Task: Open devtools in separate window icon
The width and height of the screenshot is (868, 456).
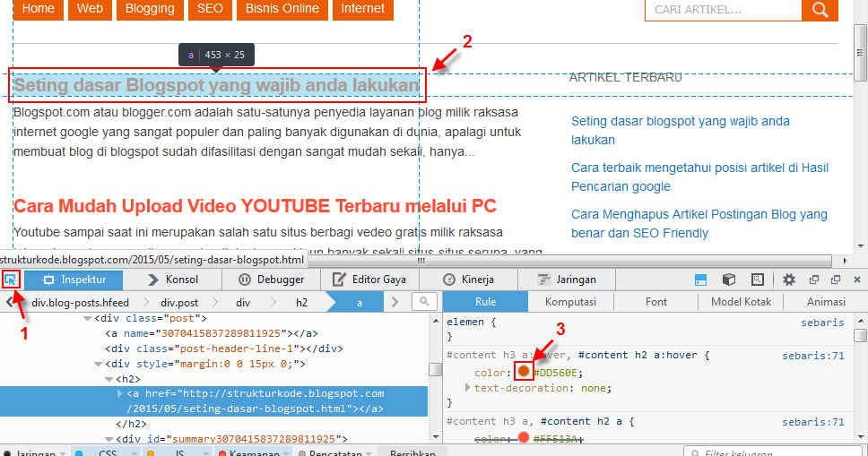Action: [836, 280]
